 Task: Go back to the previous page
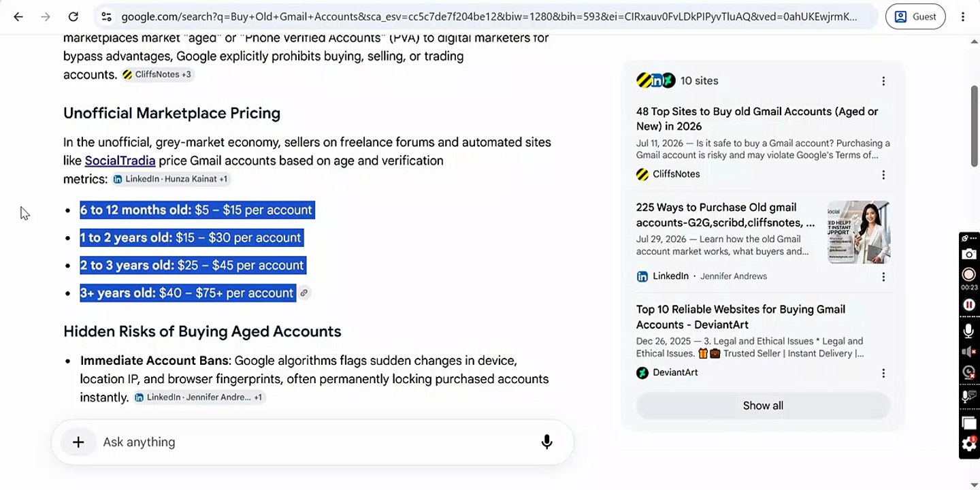pyautogui.click(x=18, y=17)
